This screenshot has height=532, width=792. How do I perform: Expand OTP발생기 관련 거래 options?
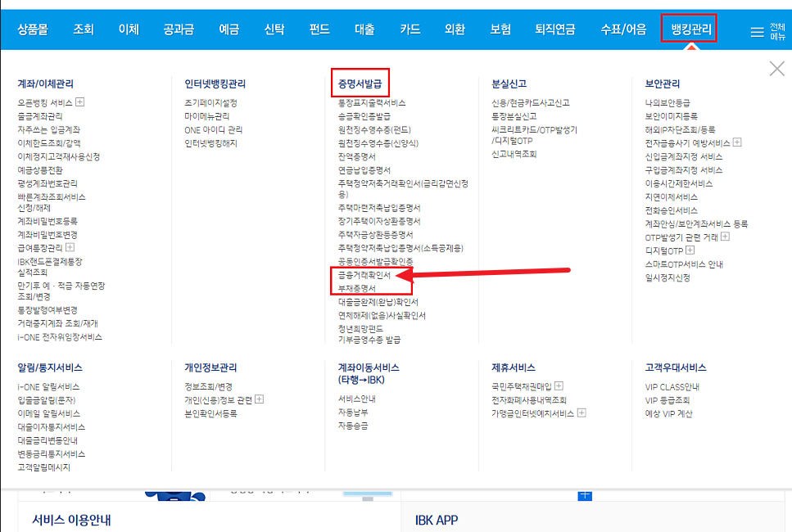tap(726, 237)
